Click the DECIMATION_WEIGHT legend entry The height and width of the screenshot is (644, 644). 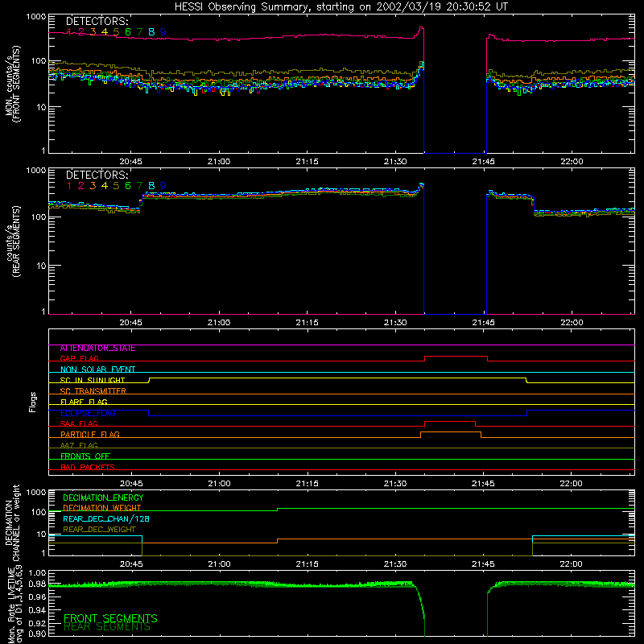point(102,508)
